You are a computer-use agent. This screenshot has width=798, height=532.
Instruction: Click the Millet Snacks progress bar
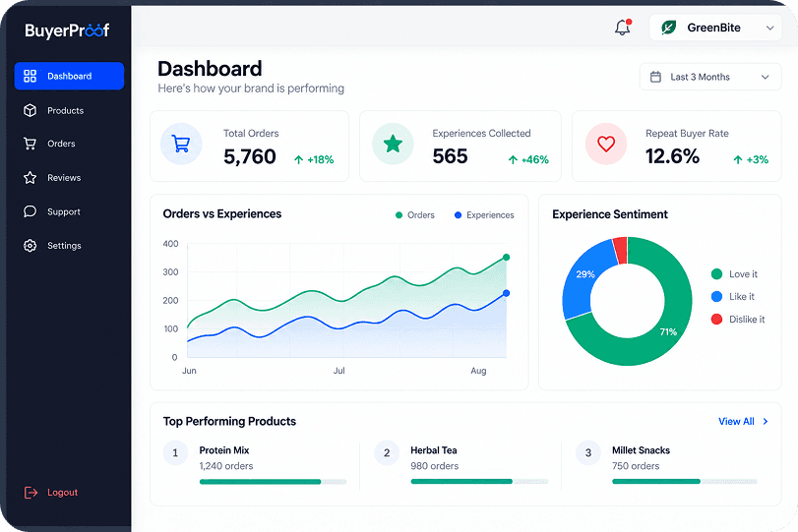(x=685, y=482)
